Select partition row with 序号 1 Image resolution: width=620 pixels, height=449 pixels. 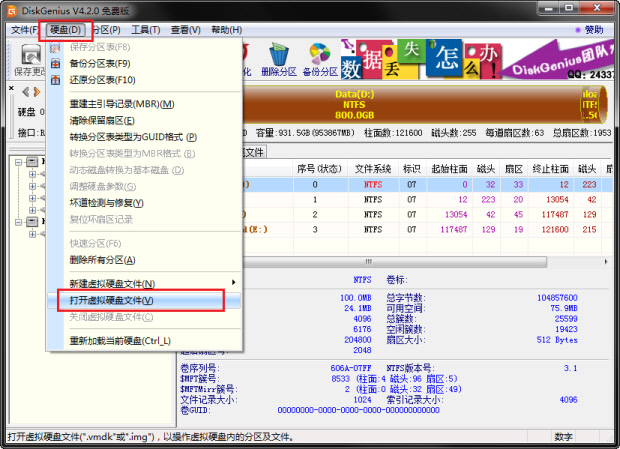point(427,200)
